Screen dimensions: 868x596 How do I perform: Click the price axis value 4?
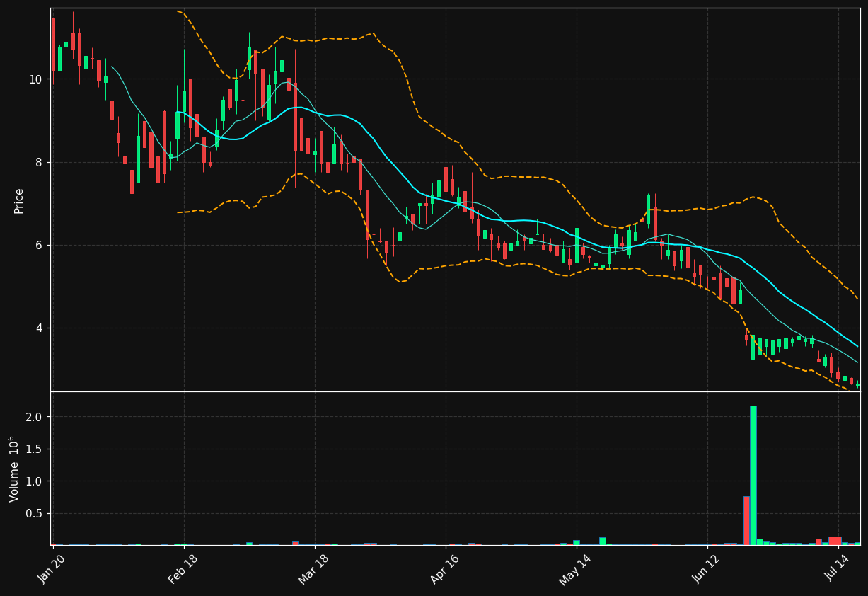[39, 328]
